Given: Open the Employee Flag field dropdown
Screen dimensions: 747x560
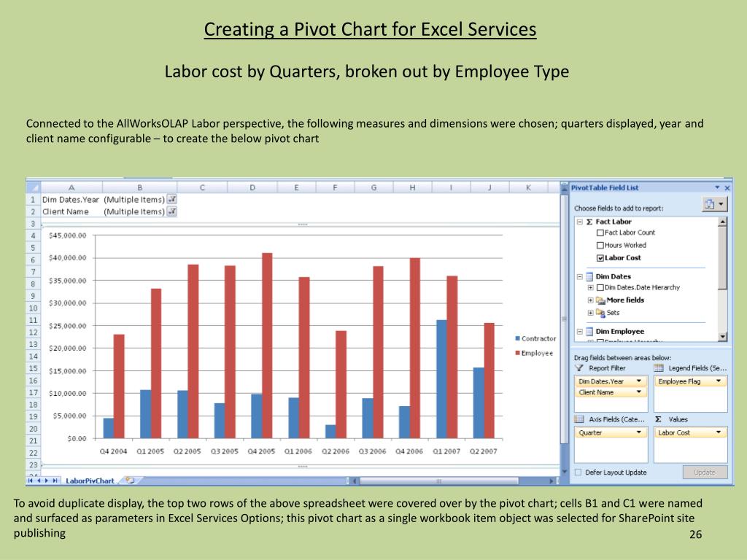Looking at the screenshot, I should point(719,381).
